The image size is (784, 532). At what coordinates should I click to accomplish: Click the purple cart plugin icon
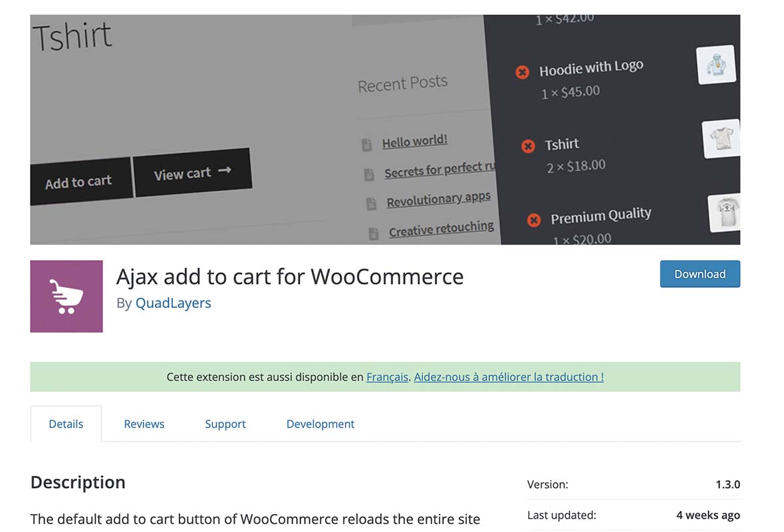click(66, 296)
